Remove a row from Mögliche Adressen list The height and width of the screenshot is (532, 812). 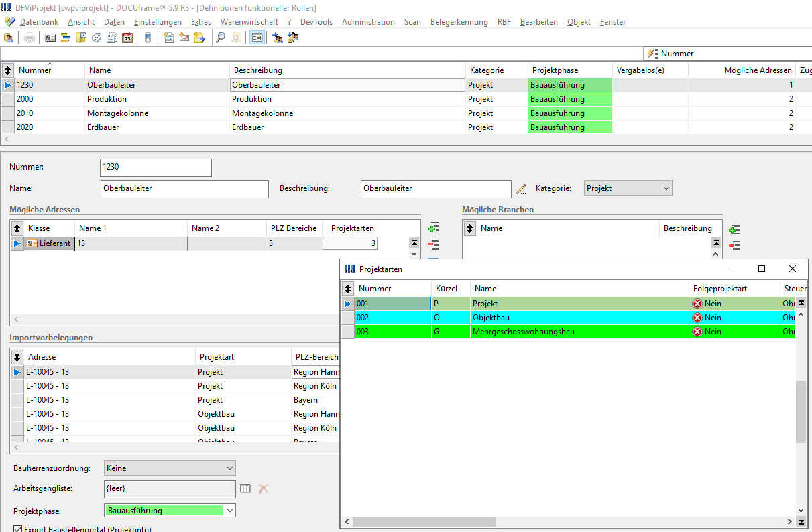433,245
